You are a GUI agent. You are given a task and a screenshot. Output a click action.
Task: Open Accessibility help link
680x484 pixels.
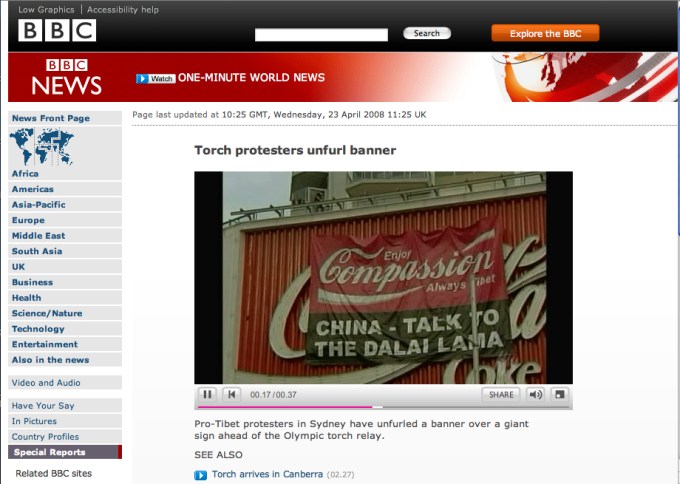(x=123, y=10)
